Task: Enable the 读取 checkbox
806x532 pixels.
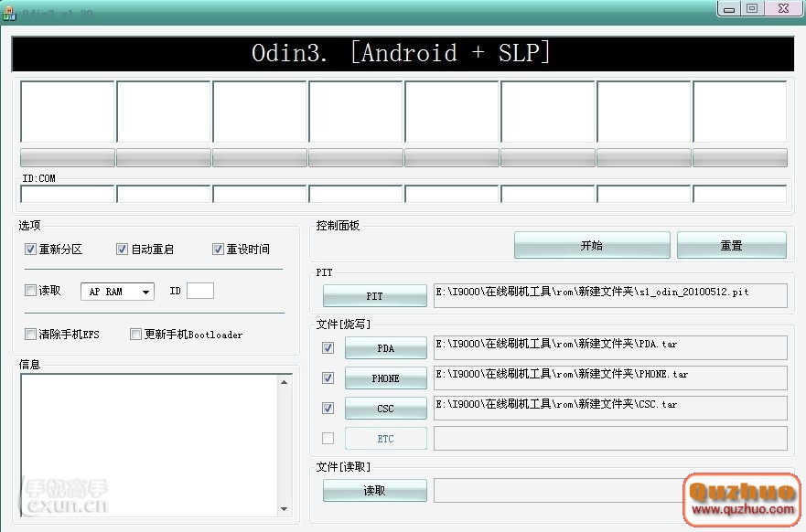Action: pyautogui.click(x=30, y=291)
